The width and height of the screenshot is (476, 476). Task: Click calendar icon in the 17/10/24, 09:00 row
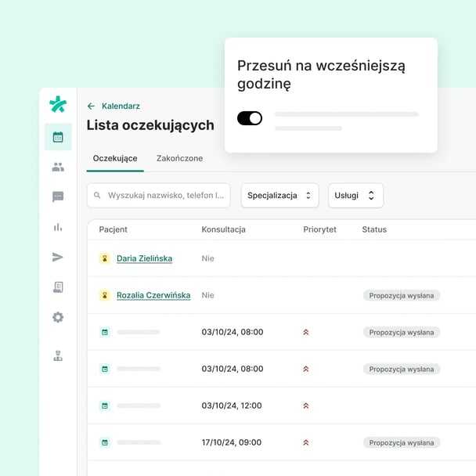coord(105,442)
